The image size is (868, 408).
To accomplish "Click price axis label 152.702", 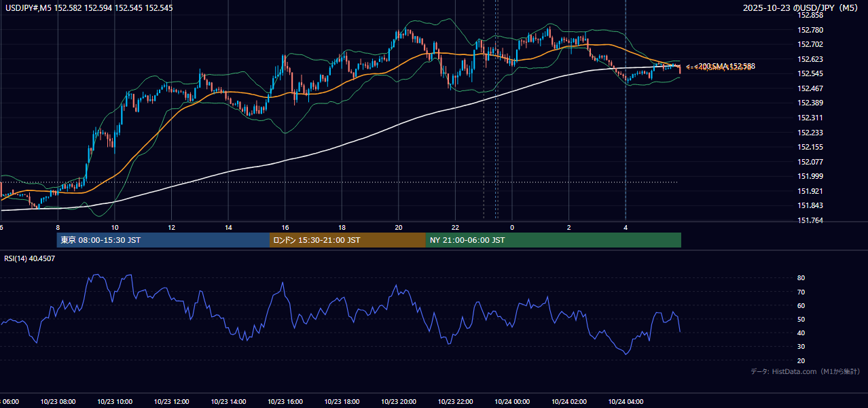I will pos(810,44).
